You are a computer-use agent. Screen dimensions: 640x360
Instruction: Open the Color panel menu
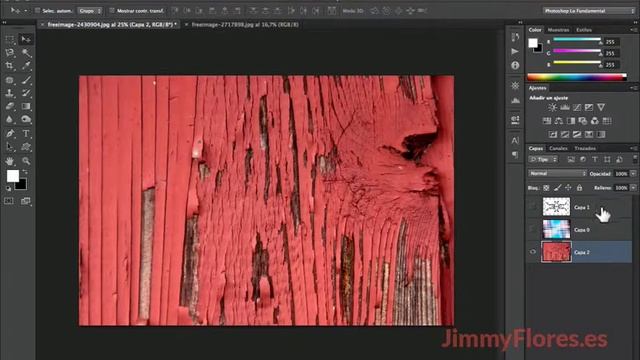click(x=634, y=30)
